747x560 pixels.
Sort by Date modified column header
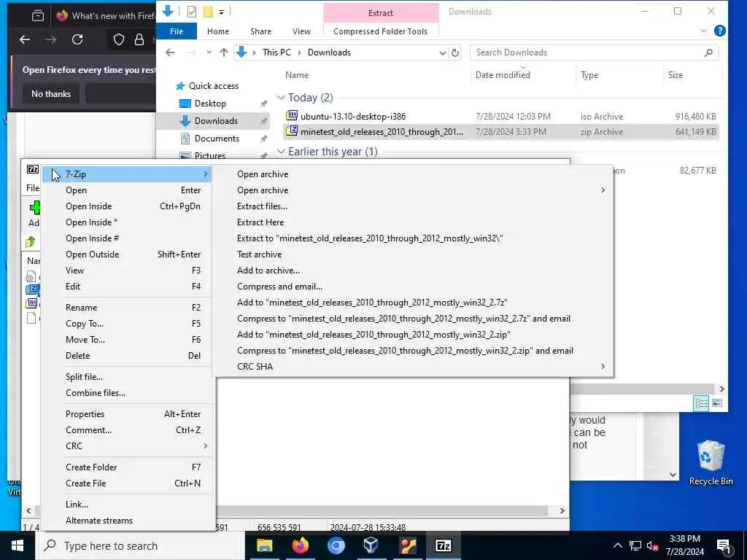pyautogui.click(x=503, y=75)
